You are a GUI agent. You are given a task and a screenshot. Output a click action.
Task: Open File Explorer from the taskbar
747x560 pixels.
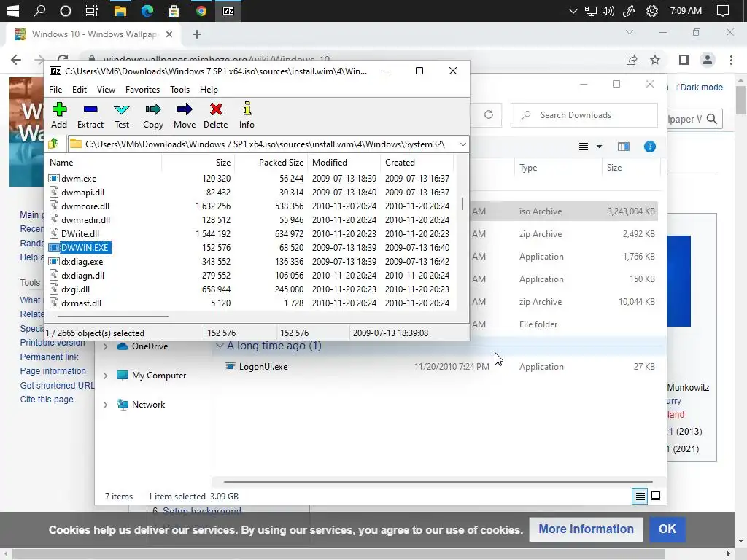(x=120, y=10)
